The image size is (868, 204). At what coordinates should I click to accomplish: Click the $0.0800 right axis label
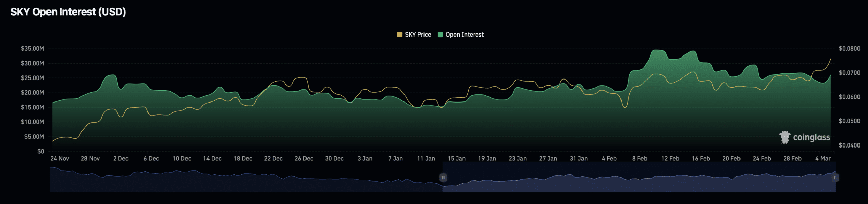pos(849,49)
